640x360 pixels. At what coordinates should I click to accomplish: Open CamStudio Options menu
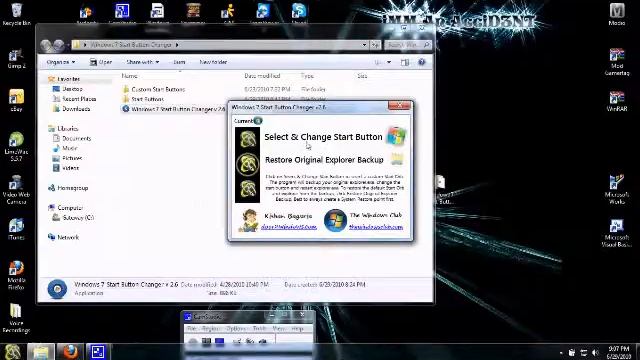tap(236, 328)
